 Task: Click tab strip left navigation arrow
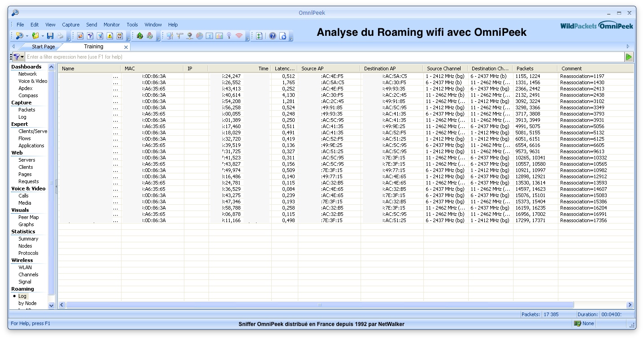click(x=13, y=47)
